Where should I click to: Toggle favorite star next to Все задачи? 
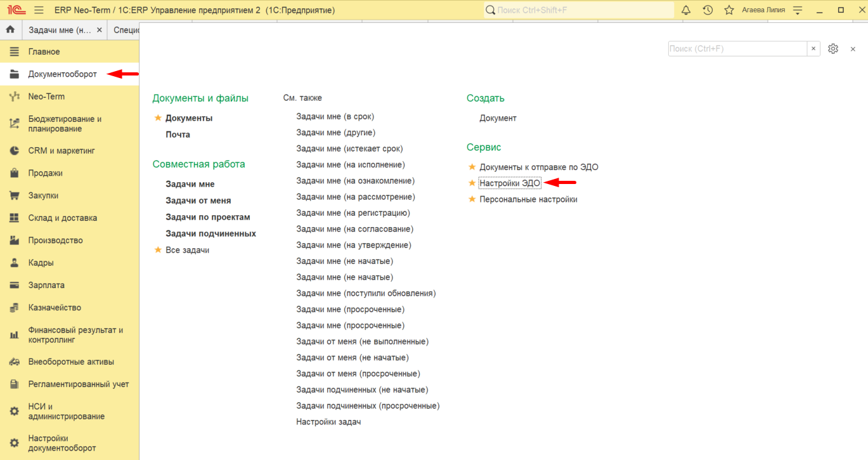tap(158, 250)
